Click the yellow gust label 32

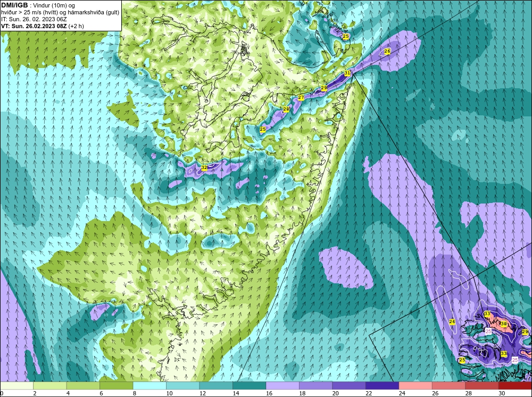coord(204,168)
